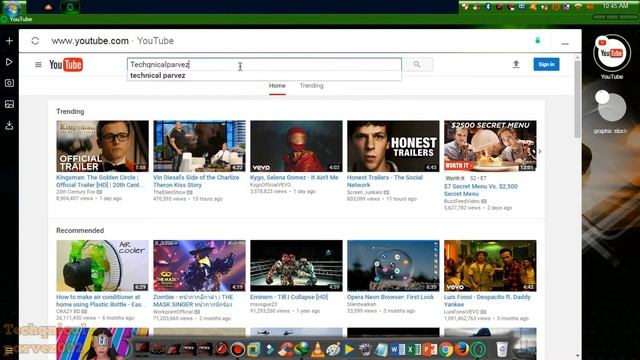Click the BuzzFeedVideo channel name
This screenshot has width=640, height=360.
(x=462, y=201)
